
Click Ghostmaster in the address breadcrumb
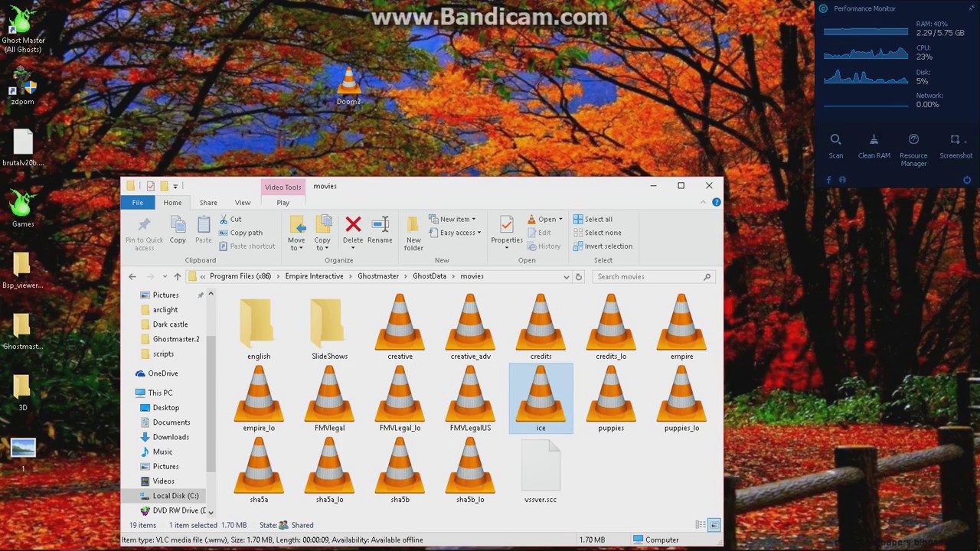[378, 276]
